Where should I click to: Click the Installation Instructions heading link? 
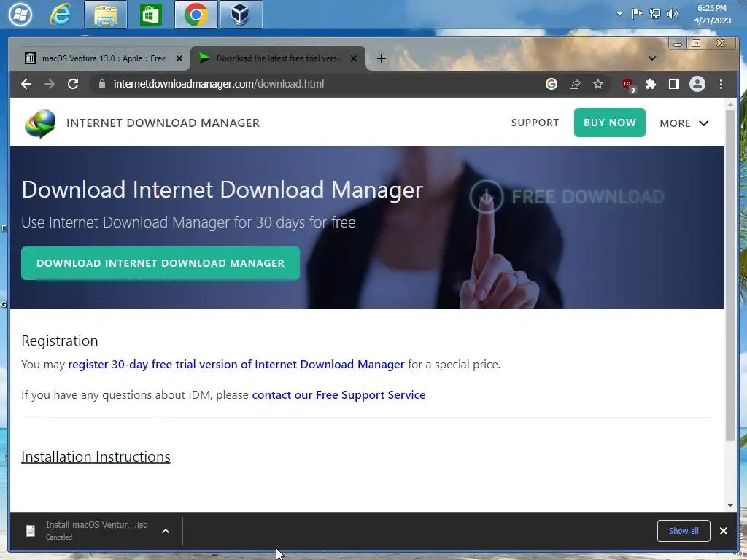click(x=96, y=456)
